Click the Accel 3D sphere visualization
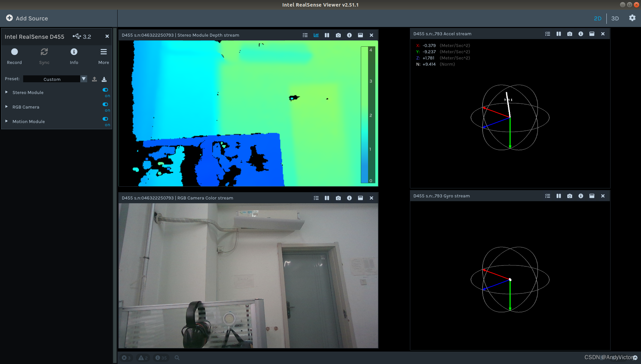The image size is (641, 364). tap(510, 118)
